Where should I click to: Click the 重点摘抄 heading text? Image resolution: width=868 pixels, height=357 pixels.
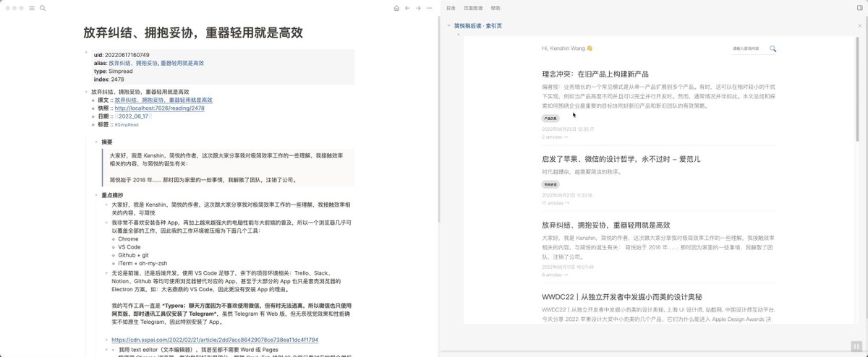112,195
